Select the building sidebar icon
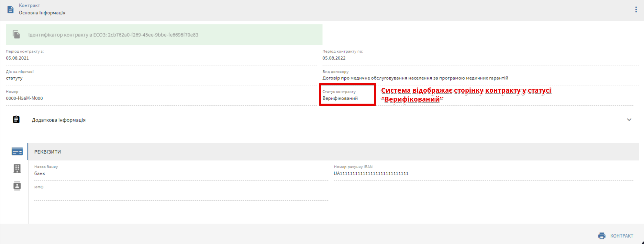This screenshot has width=644, height=244. (x=17, y=169)
